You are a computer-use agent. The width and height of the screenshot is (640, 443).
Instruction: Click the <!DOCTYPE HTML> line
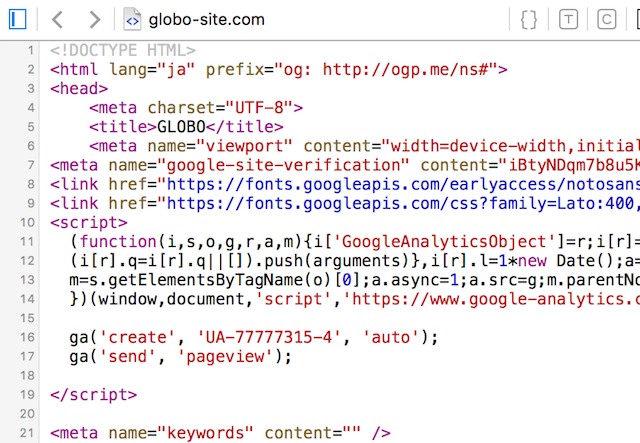tap(123, 51)
